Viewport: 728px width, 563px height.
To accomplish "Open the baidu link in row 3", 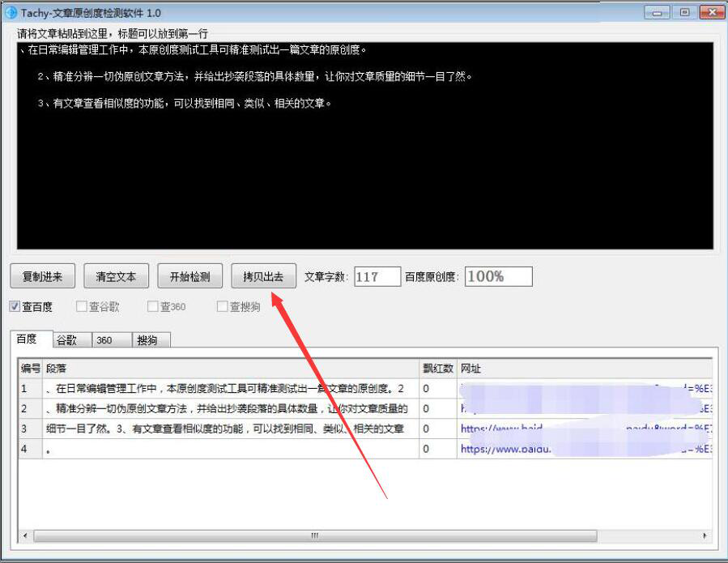I will [585, 429].
